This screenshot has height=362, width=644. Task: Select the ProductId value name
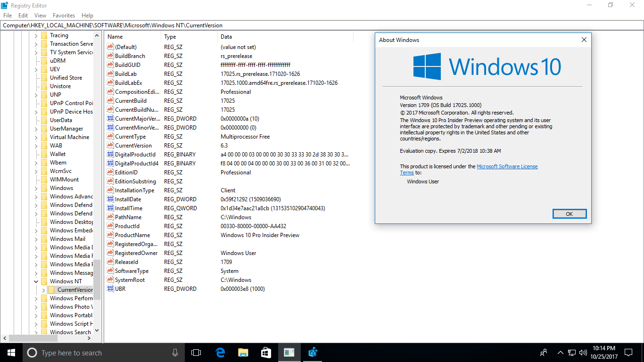127,226
